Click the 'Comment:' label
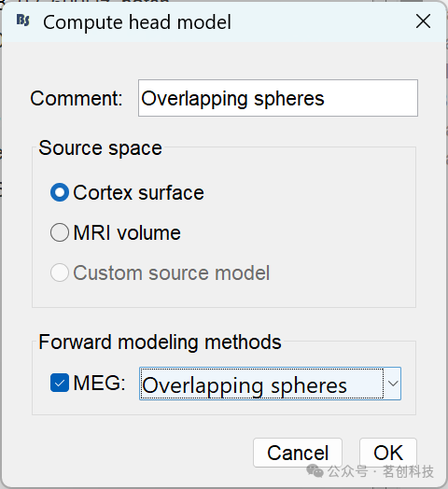 (77, 99)
